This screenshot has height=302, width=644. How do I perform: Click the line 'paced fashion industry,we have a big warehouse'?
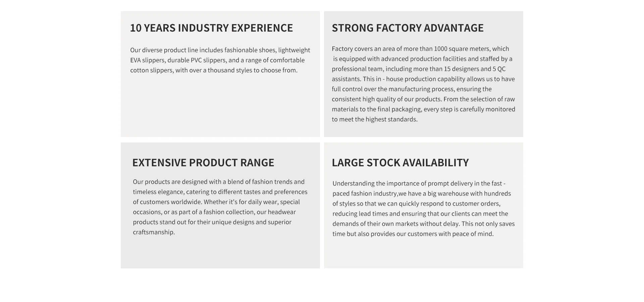(422, 193)
